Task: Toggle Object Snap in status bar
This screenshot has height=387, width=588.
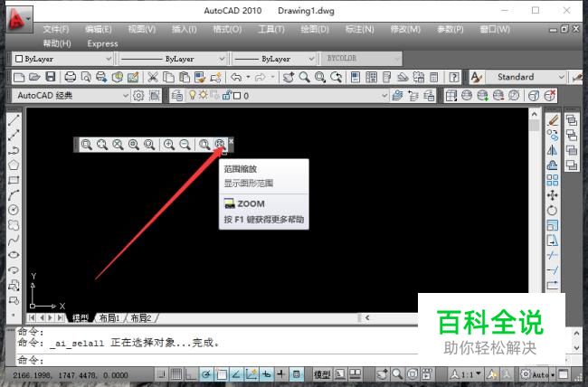Action: coord(222,374)
